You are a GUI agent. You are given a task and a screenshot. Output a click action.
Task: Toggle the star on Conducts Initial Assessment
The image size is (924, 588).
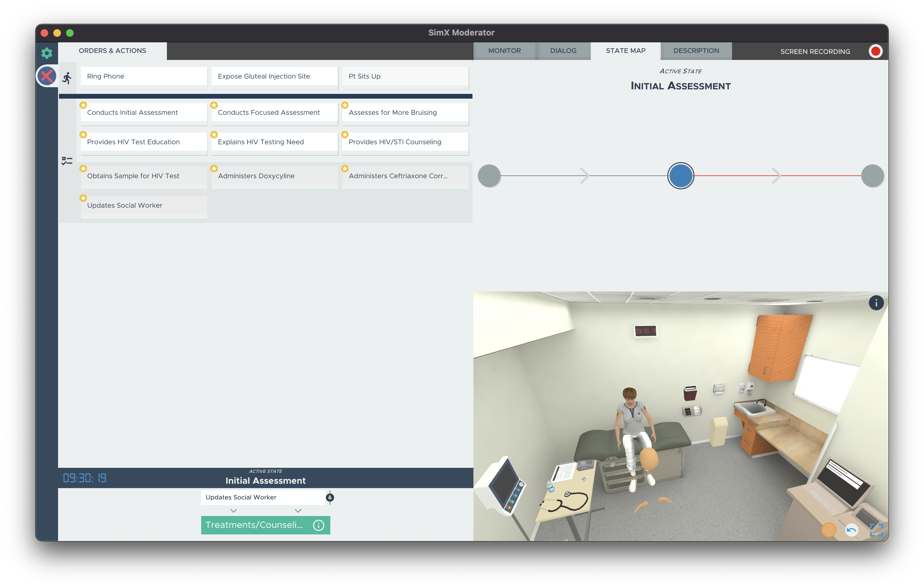click(83, 105)
